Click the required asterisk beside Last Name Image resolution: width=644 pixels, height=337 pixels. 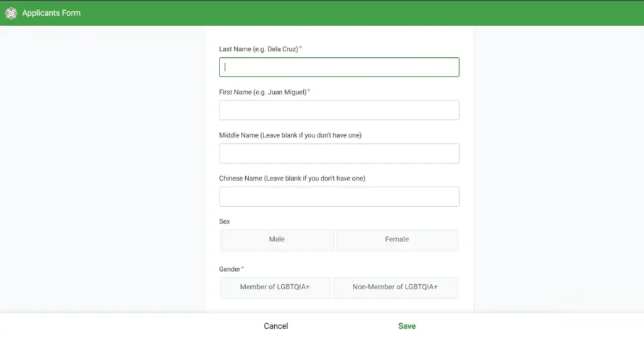click(301, 48)
